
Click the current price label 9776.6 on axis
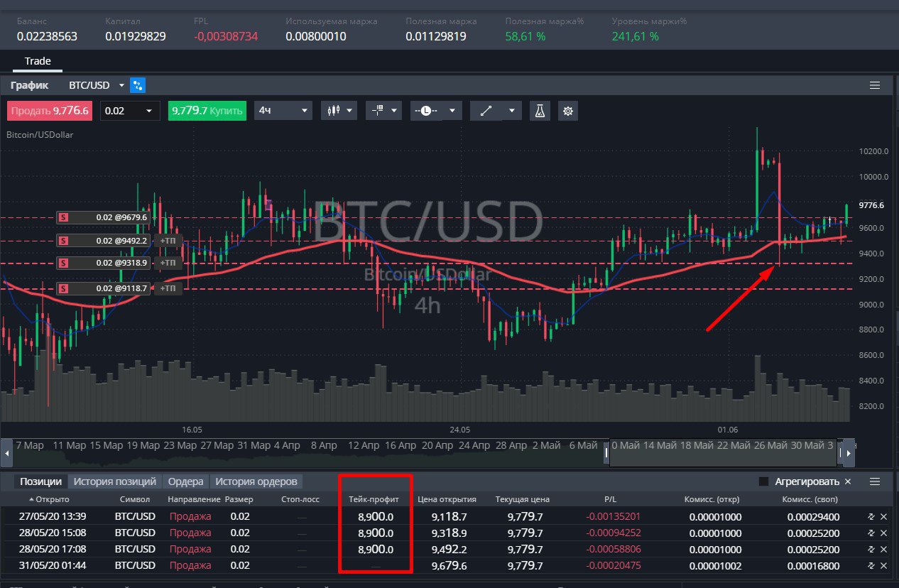coord(871,205)
